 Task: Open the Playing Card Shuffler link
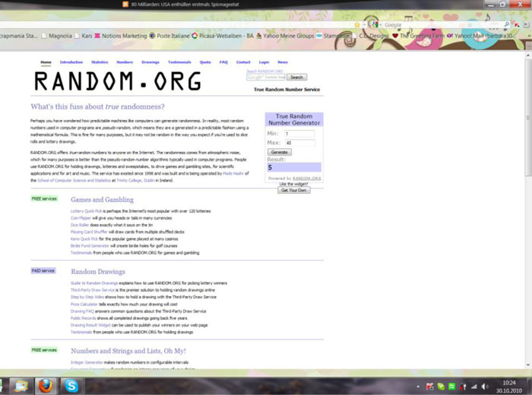pos(89,232)
